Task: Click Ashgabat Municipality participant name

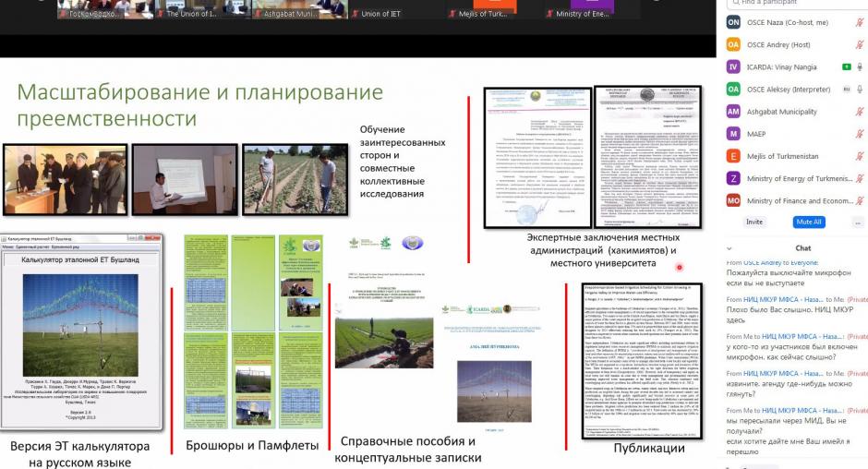Action: tap(781, 112)
